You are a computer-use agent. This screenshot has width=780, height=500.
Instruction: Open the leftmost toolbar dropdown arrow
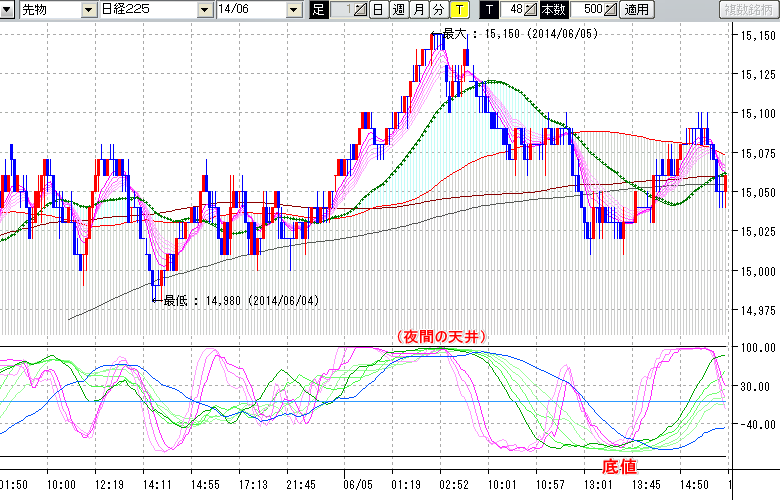9,10
